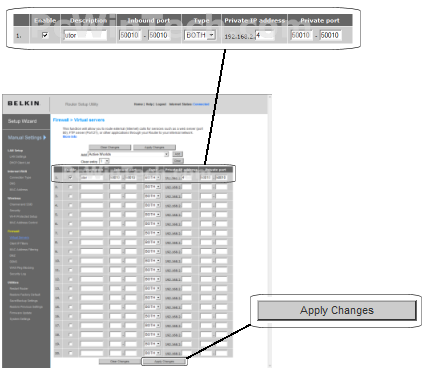
Task: Select WAN Ping Blocking in the sidebar
Action: [x=22, y=268]
